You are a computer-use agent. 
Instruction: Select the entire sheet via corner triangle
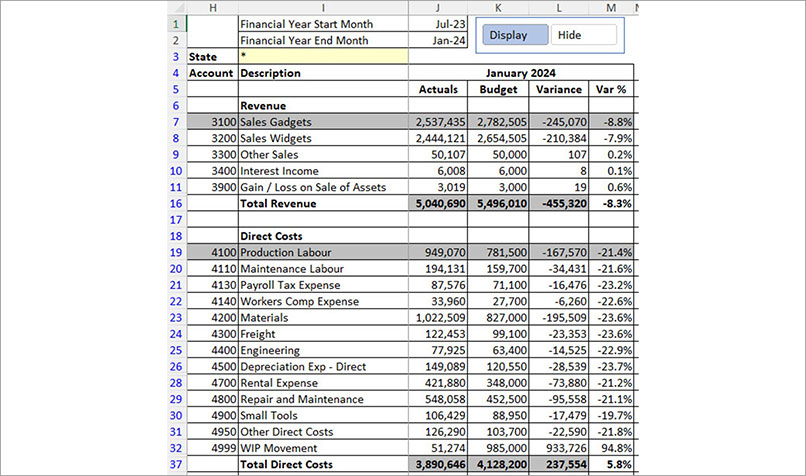coord(177,7)
